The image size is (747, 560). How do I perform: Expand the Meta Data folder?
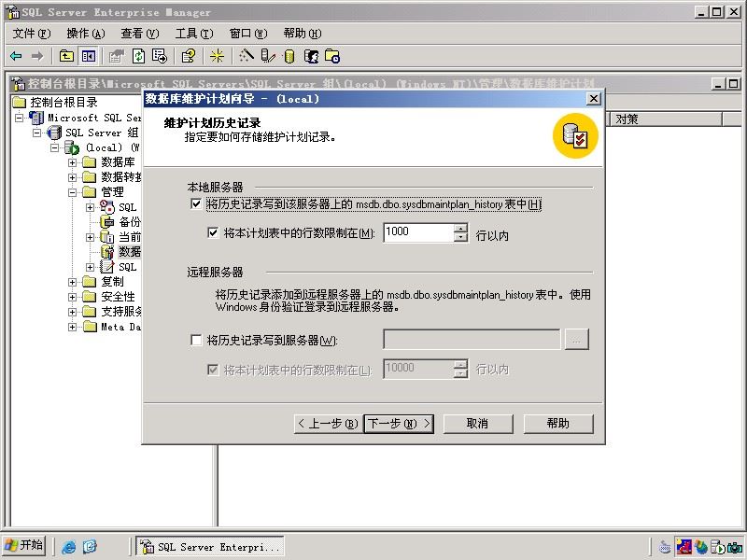(72, 327)
